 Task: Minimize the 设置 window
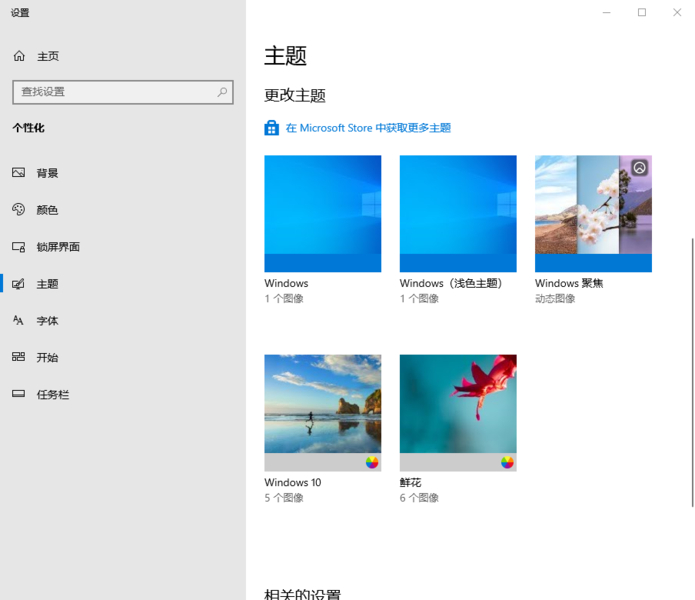coord(606,12)
